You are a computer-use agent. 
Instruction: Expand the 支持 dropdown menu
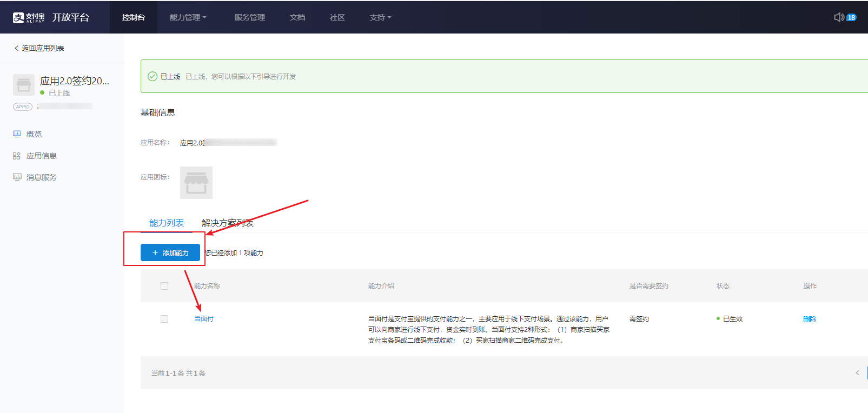click(x=380, y=17)
